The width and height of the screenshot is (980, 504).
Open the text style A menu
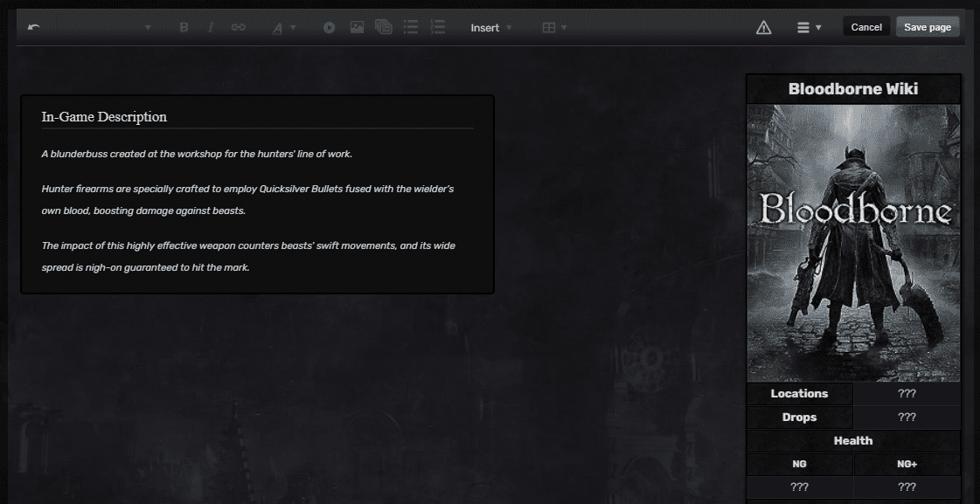(x=283, y=27)
